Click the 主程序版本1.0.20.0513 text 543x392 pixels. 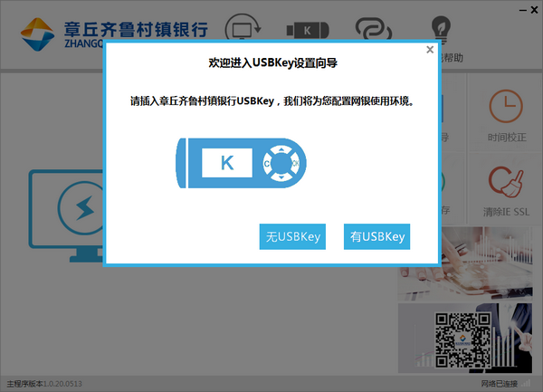44,384
